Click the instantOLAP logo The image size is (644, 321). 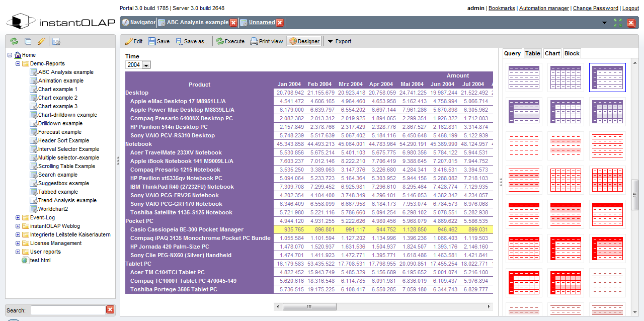point(61,22)
